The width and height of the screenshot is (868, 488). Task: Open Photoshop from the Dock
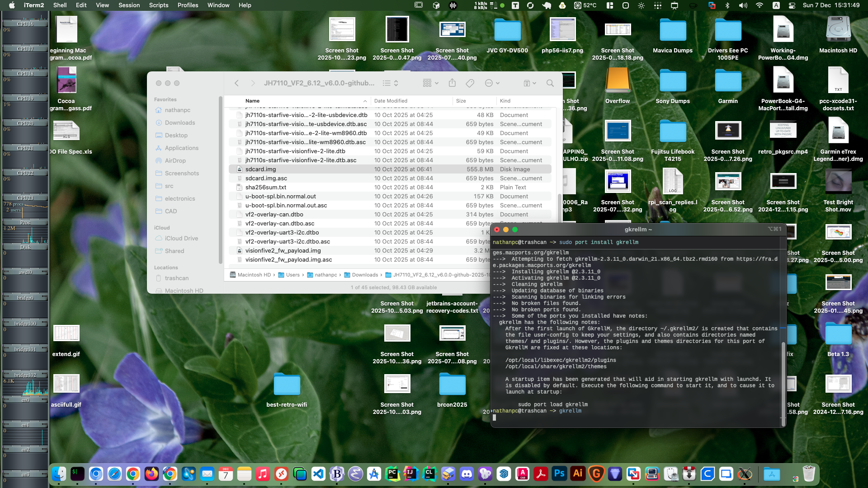pos(559,474)
